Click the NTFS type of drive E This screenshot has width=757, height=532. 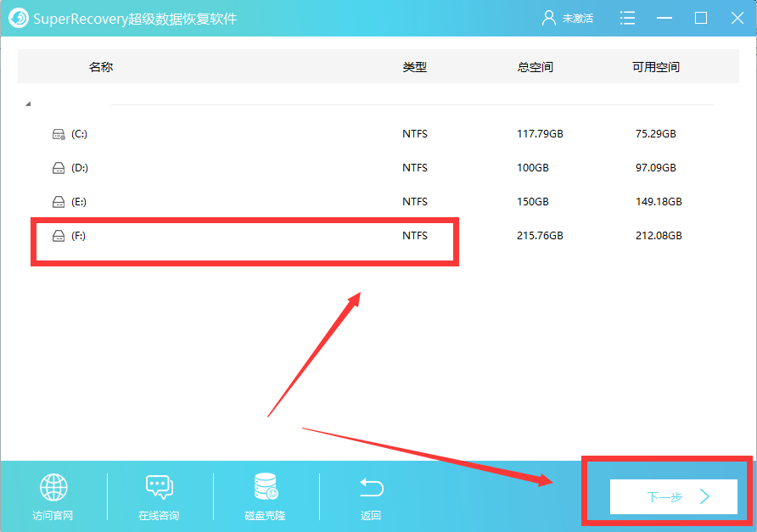415,201
